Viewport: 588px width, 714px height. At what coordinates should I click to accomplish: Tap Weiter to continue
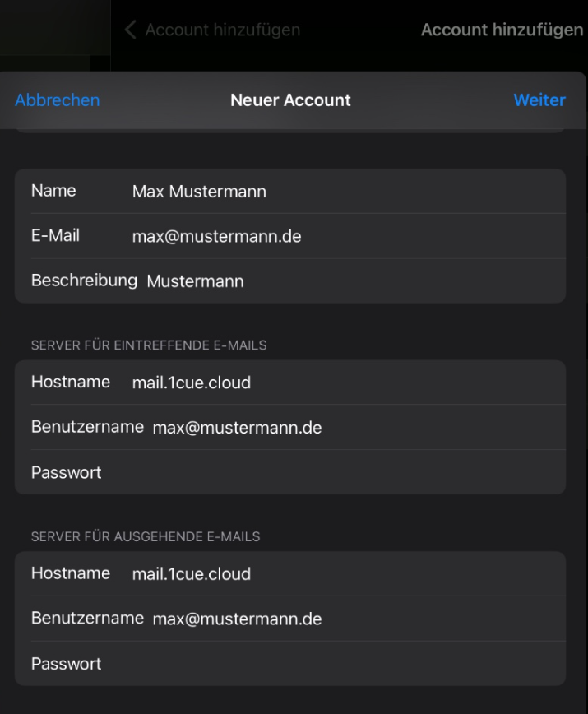539,100
